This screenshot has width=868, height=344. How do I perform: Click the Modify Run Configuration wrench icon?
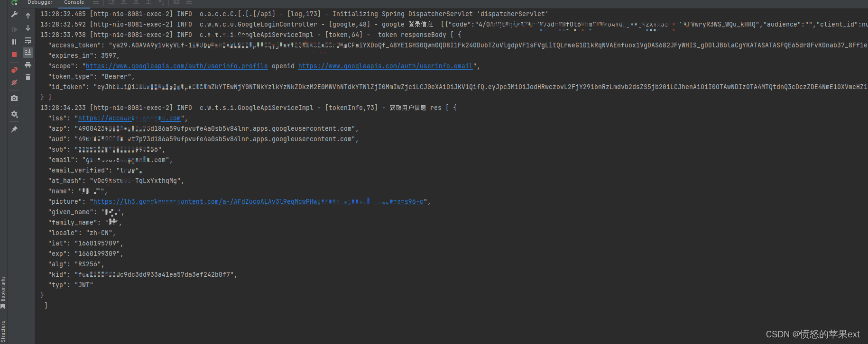point(14,15)
